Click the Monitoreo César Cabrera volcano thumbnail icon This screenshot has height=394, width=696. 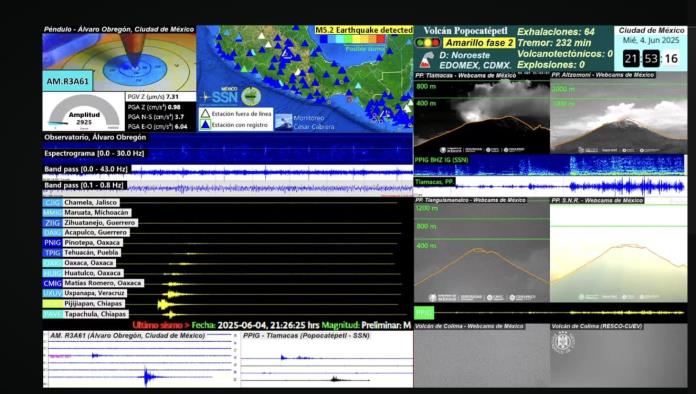[283, 122]
